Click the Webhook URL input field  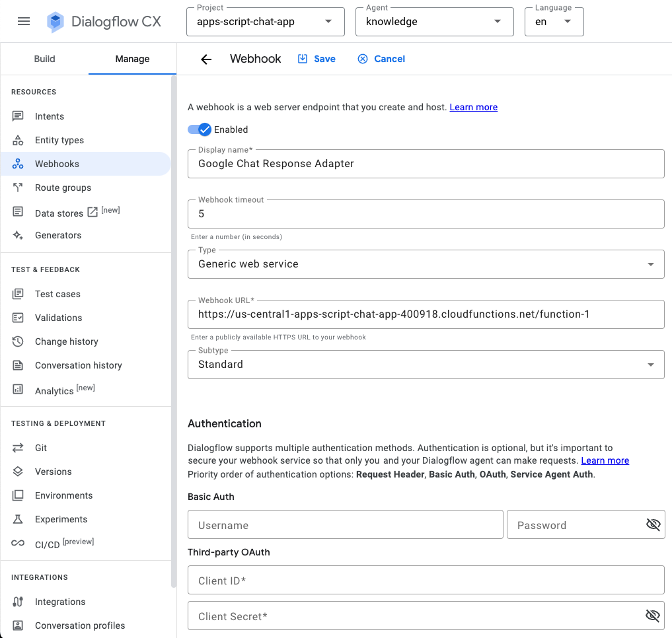click(x=426, y=314)
